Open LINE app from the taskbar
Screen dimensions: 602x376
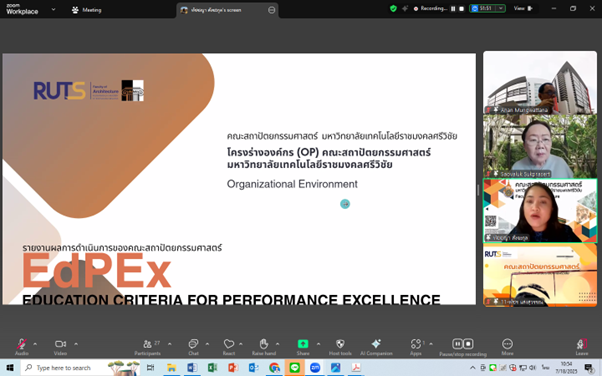click(x=294, y=368)
